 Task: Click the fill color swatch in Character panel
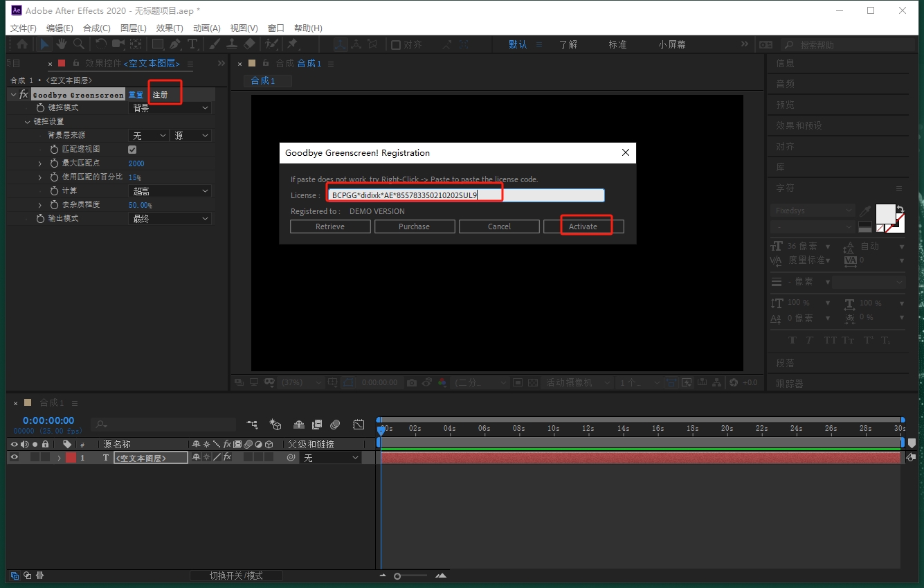click(885, 214)
